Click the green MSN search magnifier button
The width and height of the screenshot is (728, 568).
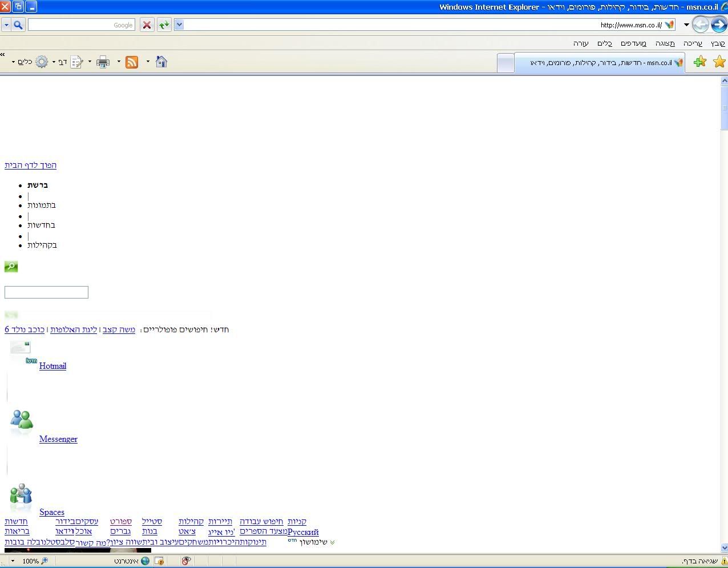pyautogui.click(x=11, y=267)
